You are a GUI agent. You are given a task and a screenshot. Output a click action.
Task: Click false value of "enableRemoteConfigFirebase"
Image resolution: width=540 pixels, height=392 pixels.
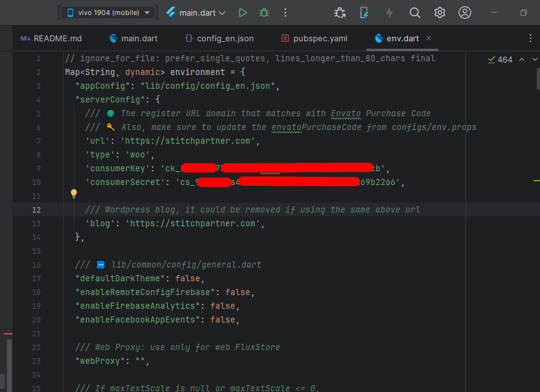(238, 292)
